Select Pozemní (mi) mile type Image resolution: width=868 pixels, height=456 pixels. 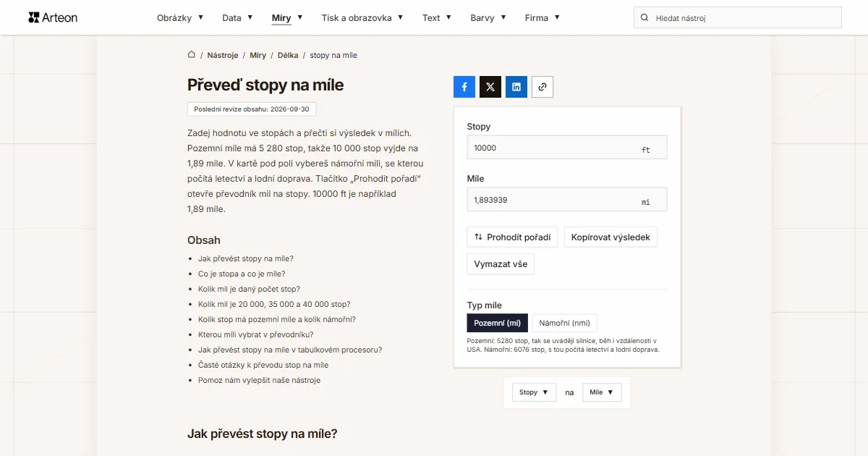pos(498,323)
